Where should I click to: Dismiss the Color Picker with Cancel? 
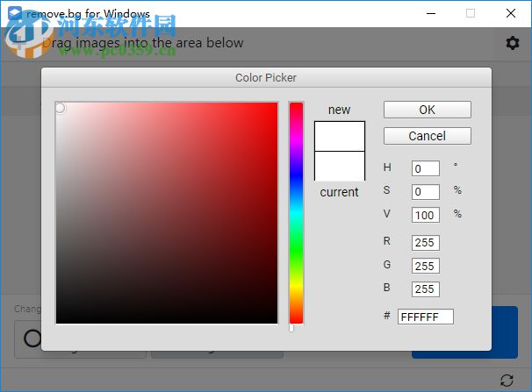(428, 136)
